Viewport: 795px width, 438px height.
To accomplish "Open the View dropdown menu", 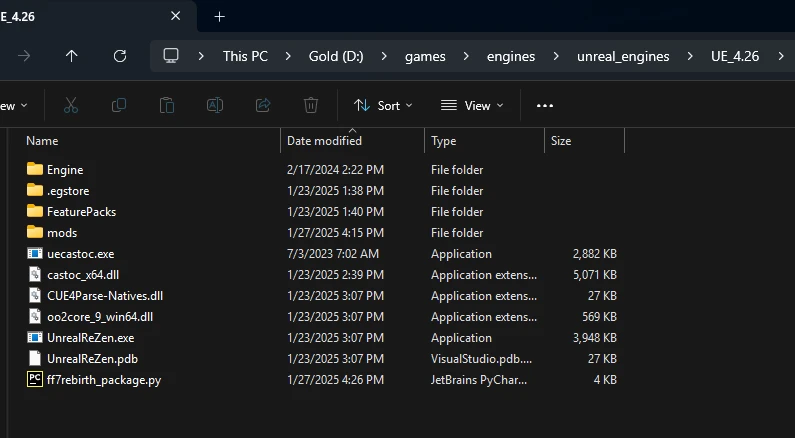I will click(472, 105).
